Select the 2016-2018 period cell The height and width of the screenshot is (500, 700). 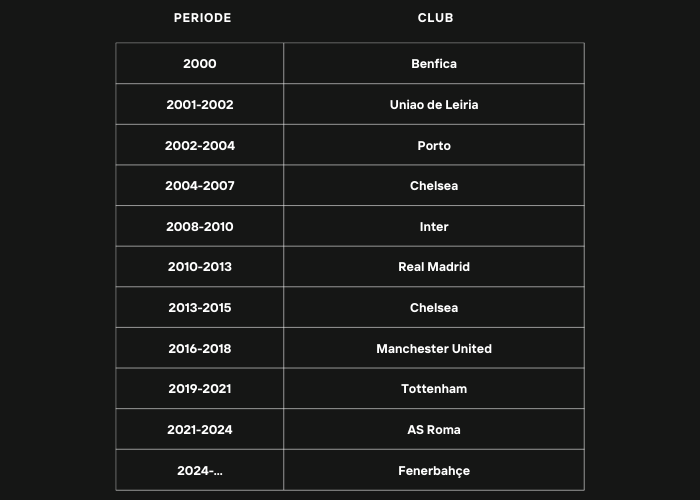pos(200,348)
